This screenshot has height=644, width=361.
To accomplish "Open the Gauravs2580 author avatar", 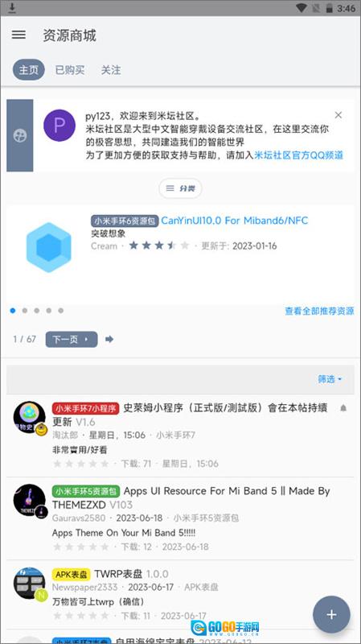I will pos(30,500).
